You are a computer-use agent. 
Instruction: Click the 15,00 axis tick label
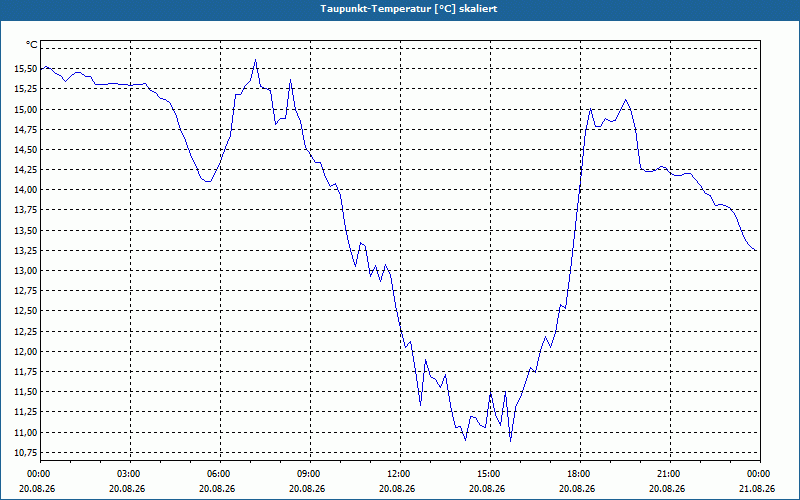coord(26,109)
